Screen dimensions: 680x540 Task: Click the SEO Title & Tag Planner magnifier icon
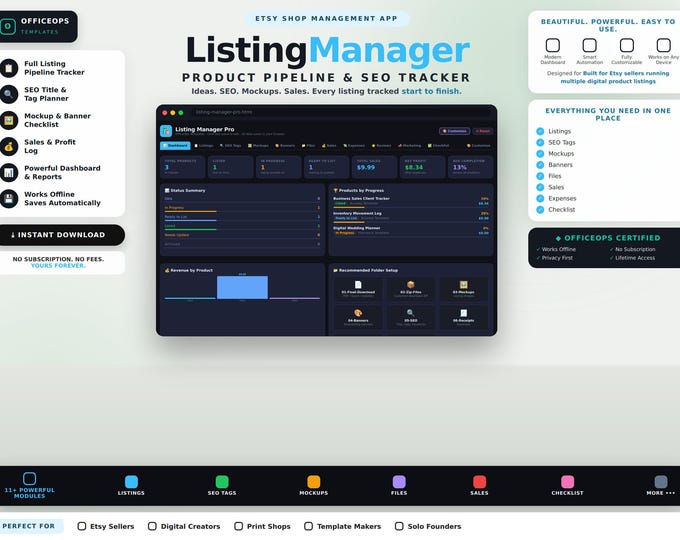(9, 94)
